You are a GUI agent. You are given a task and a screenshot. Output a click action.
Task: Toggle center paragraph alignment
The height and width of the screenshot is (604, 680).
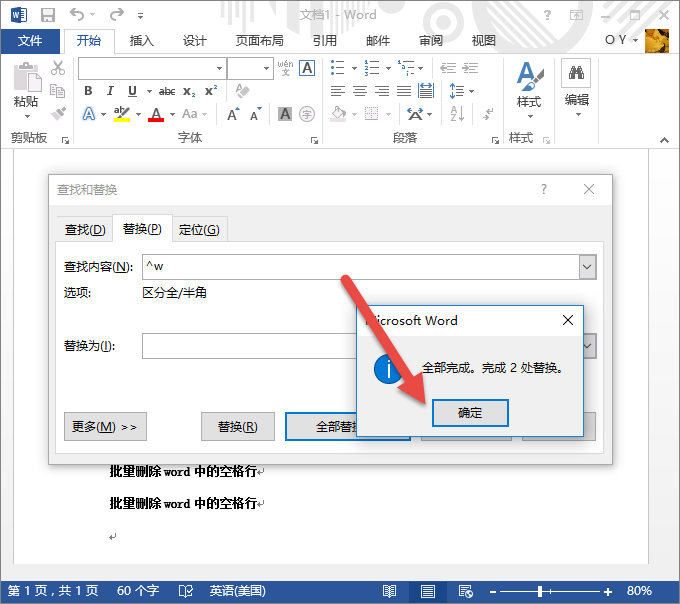tap(360, 91)
